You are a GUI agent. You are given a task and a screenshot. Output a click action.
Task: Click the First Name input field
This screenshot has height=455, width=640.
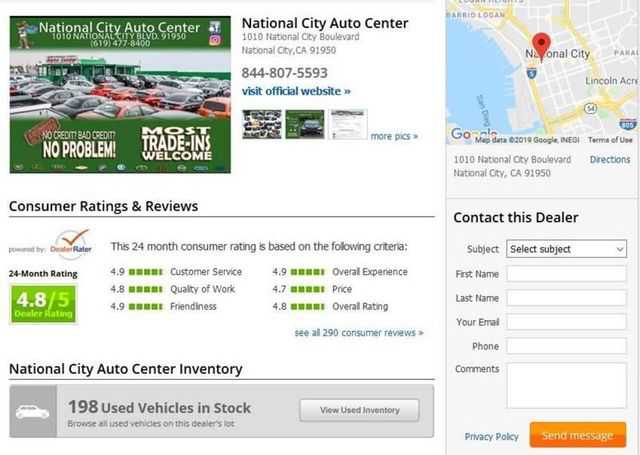566,274
